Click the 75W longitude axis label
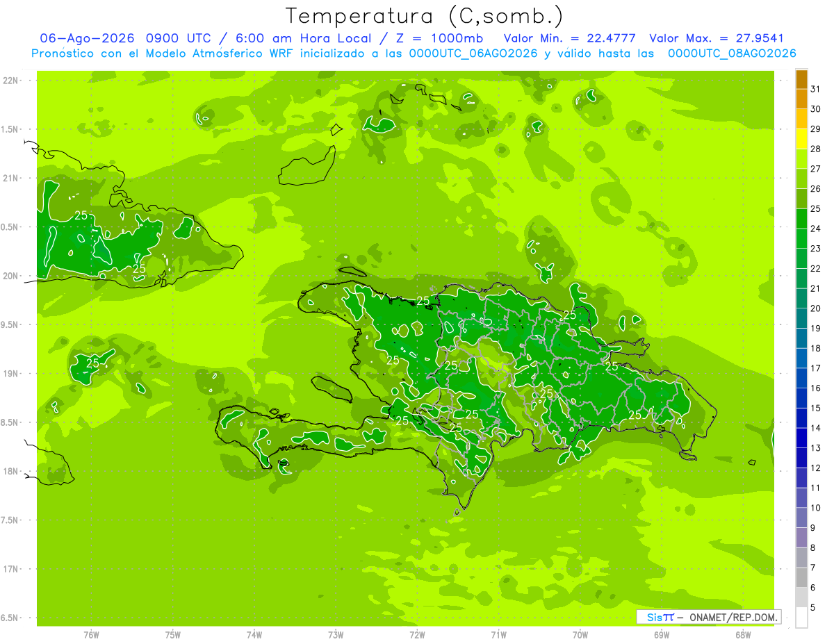This screenshot has width=834, height=644. tap(173, 635)
